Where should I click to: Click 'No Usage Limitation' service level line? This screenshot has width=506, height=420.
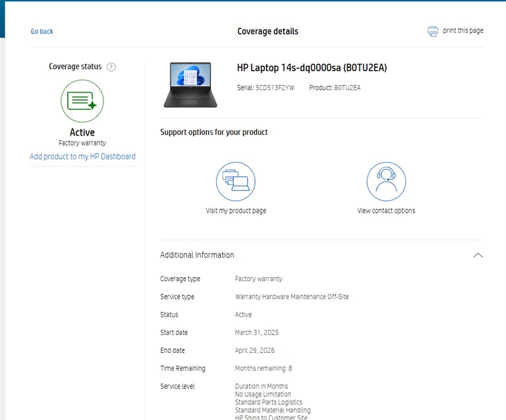(x=263, y=394)
